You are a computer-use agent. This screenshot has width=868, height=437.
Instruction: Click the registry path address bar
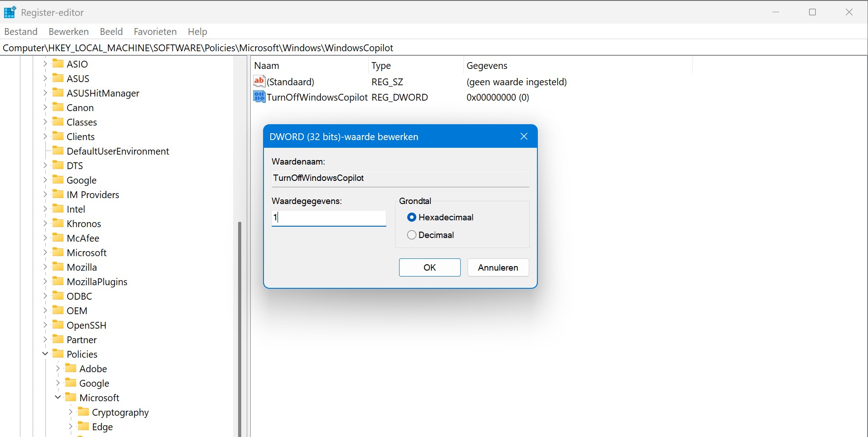(x=434, y=48)
